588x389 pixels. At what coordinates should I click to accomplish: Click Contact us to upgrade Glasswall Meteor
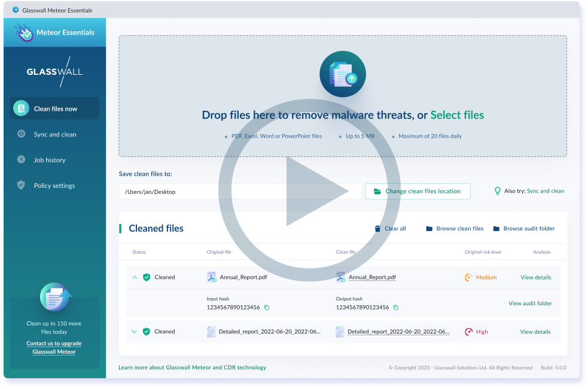(x=54, y=347)
